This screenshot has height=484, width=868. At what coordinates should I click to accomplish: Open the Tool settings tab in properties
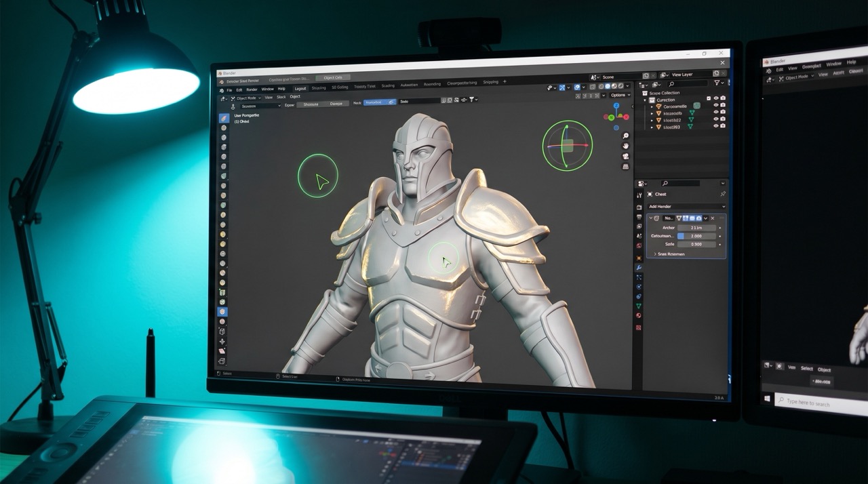click(x=639, y=195)
